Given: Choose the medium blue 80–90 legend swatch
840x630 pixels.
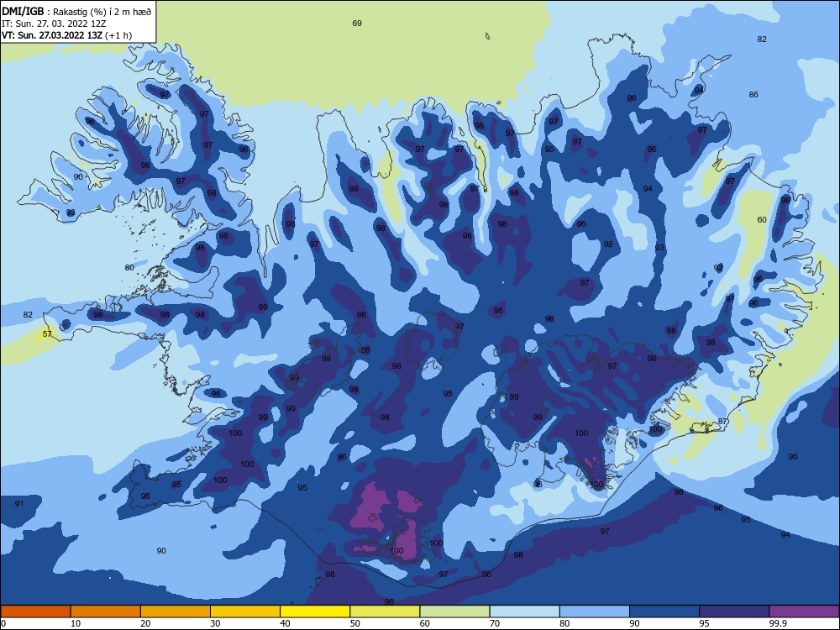Looking at the screenshot, I should click(x=595, y=612).
